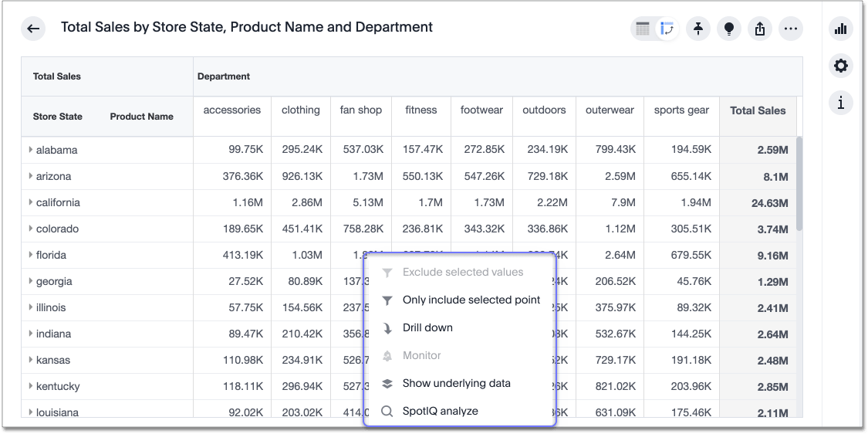Open SpotIQ lightbulb insights
Image resolution: width=868 pixels, height=434 pixels.
(x=729, y=29)
